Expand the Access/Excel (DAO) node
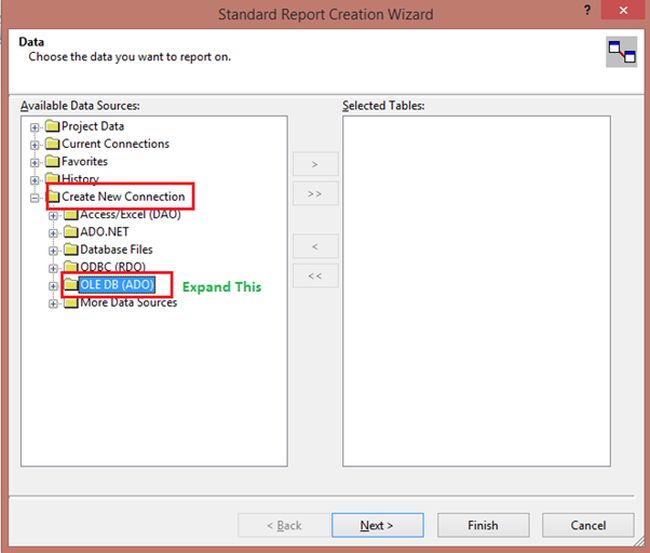 pyautogui.click(x=53, y=216)
